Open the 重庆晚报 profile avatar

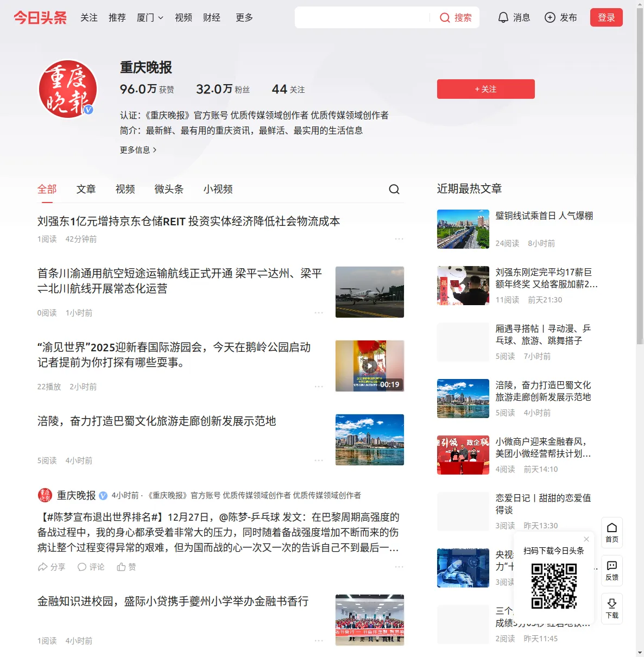point(68,89)
